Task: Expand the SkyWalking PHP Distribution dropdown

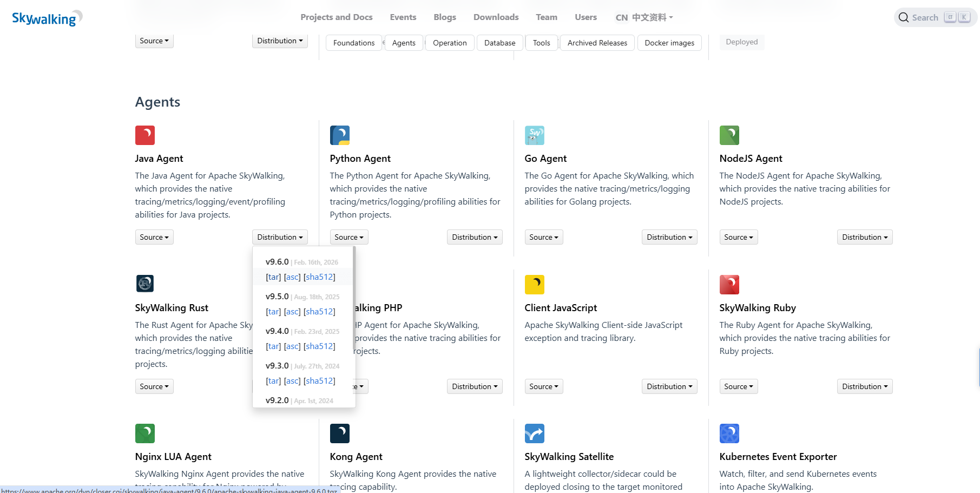Action: (475, 386)
